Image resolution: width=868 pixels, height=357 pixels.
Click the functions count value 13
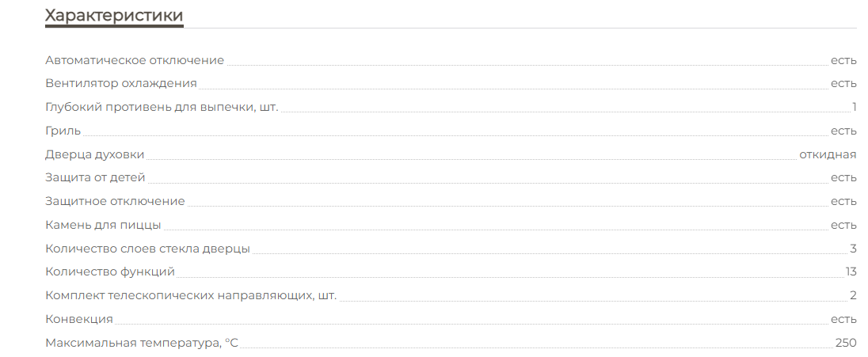pyautogui.click(x=851, y=272)
